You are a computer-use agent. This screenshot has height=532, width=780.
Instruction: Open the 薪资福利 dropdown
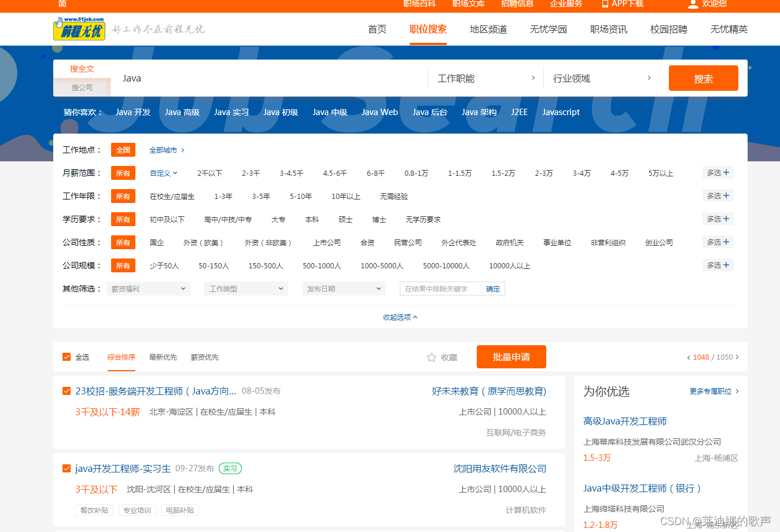[x=149, y=289]
